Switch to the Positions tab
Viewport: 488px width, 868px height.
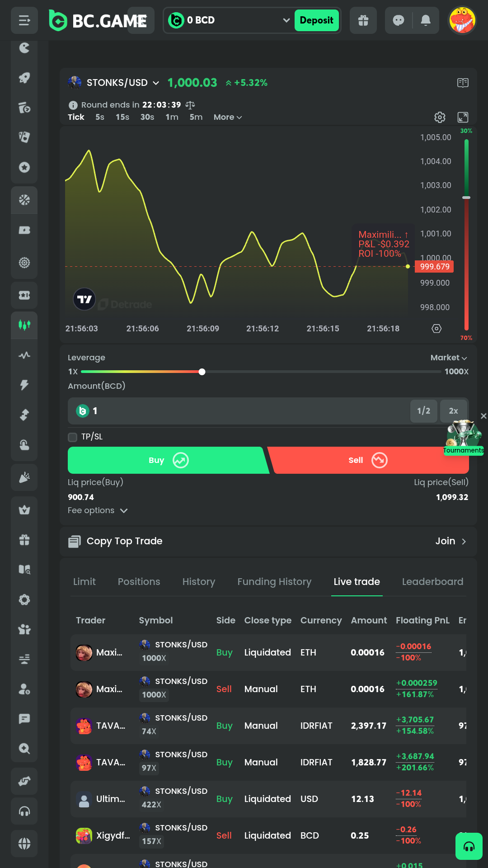click(139, 582)
